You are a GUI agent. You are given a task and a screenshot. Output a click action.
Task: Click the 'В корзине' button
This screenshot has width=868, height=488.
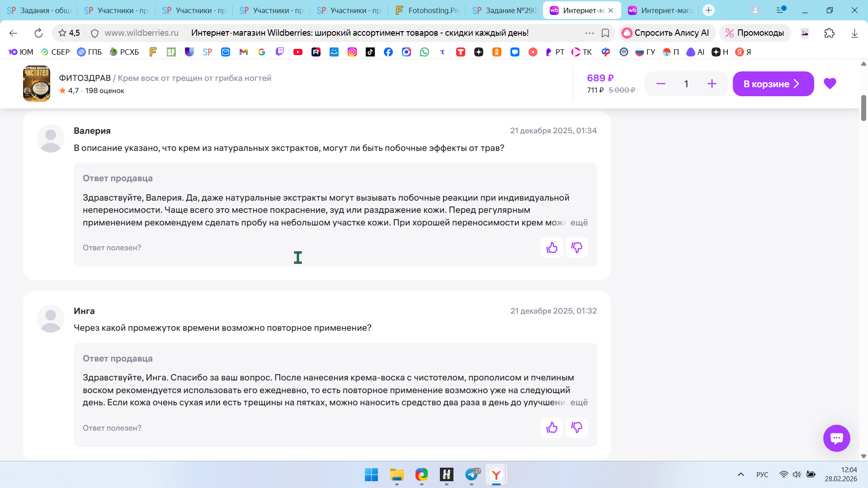(x=773, y=84)
